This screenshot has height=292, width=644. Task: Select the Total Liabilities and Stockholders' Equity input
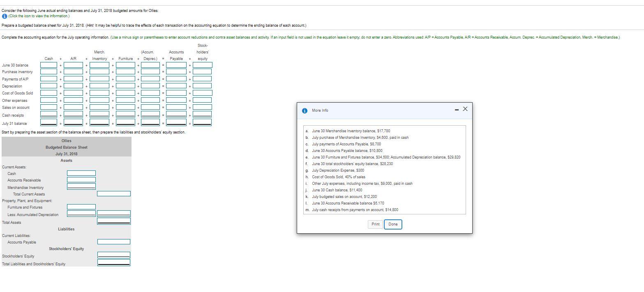[x=114, y=263]
